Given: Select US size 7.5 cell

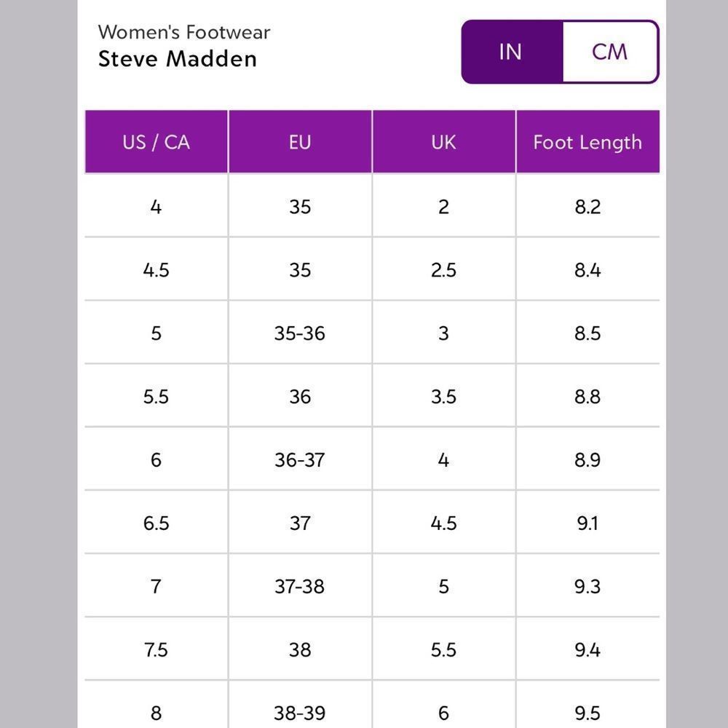Looking at the screenshot, I should pos(156,650).
